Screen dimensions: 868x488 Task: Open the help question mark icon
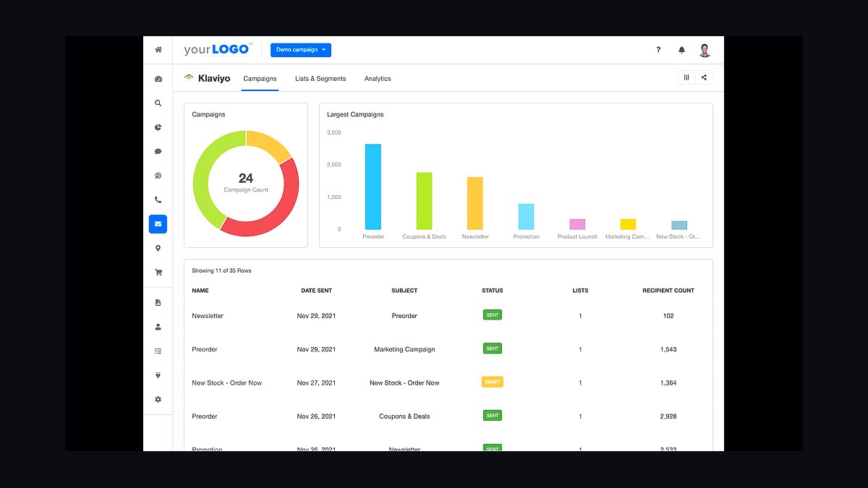[658, 50]
